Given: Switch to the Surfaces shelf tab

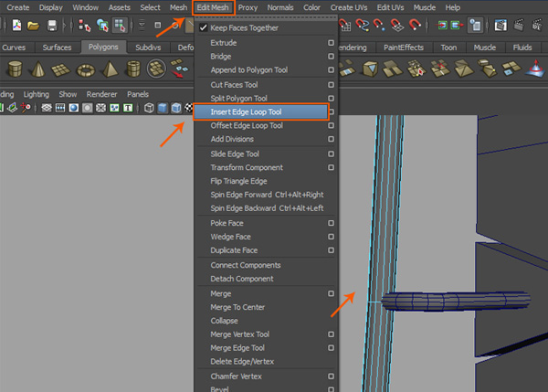Looking at the screenshot, I should click(x=57, y=48).
